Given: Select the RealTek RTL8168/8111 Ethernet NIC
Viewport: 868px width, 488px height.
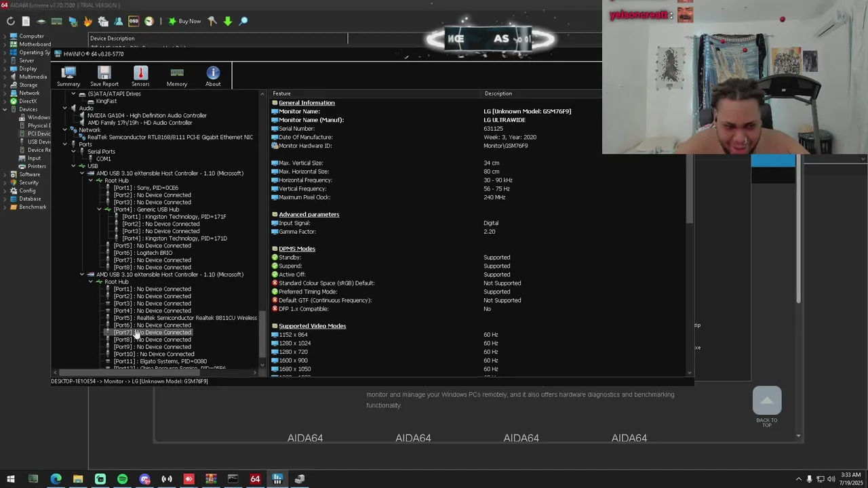Looking at the screenshot, I should point(170,137).
